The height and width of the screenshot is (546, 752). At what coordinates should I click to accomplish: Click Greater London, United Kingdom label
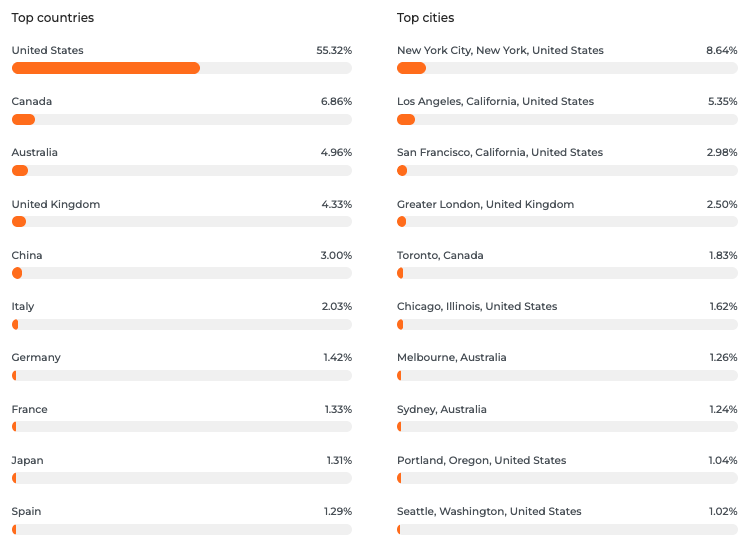485,204
